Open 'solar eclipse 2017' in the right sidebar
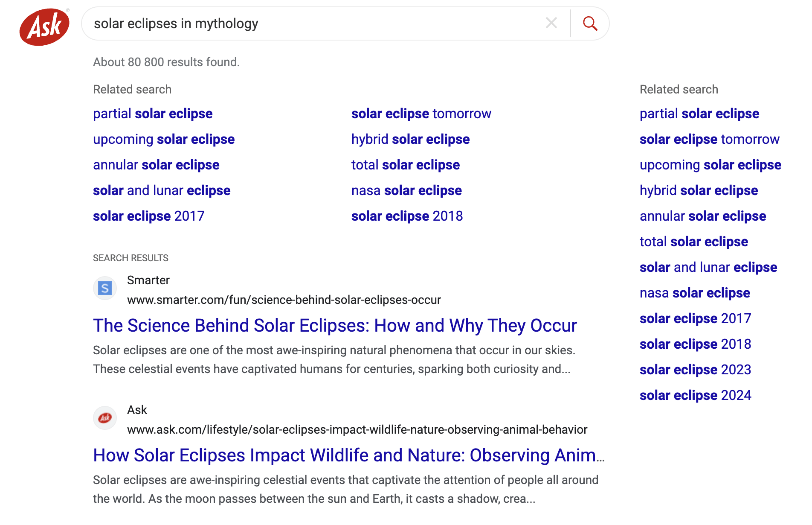Viewport: 812px width, 525px height. 696,319
